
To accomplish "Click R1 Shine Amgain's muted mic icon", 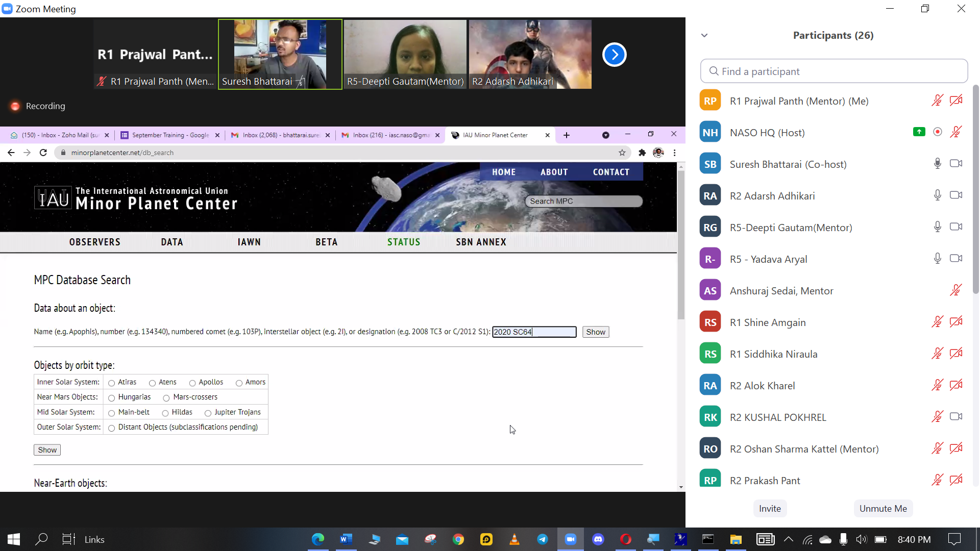I will click(937, 321).
